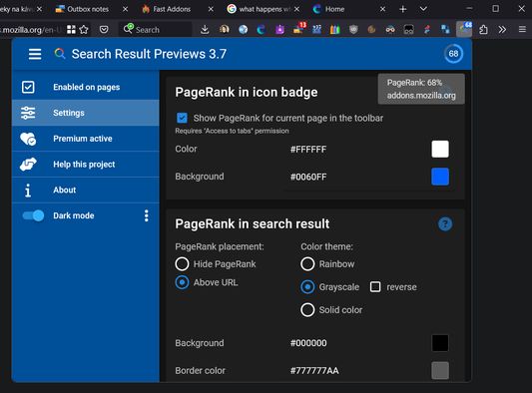Click the Pocket save icon

tap(104, 30)
